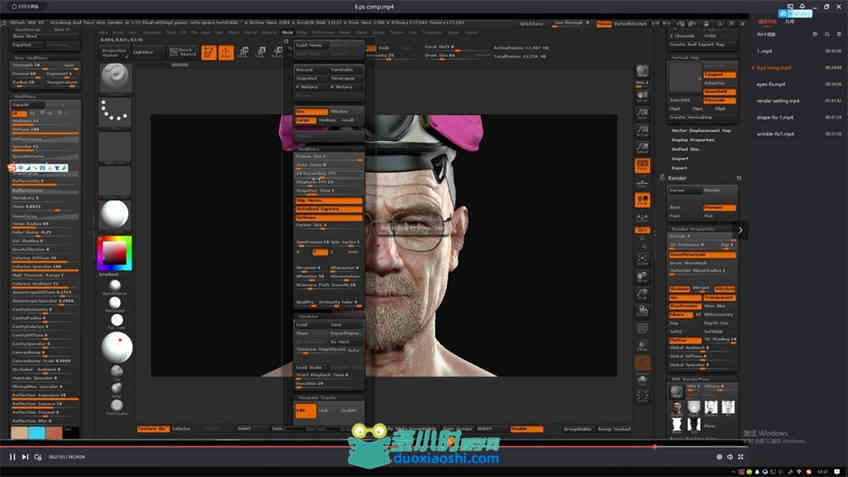The height and width of the screenshot is (477, 848).
Task: Expand Unified Skin section
Action: tap(686, 149)
